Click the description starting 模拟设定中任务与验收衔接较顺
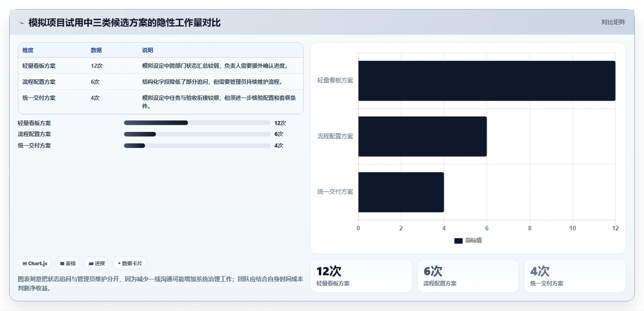 [220, 102]
